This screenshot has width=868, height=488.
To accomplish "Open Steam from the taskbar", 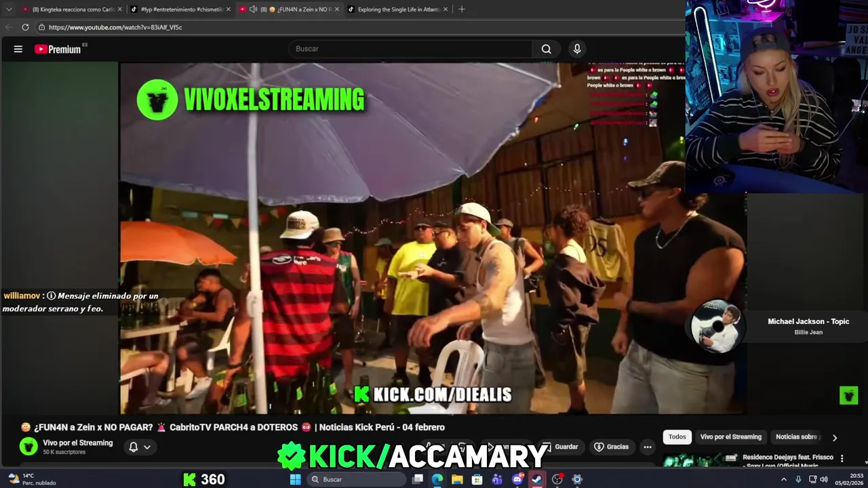I will [x=537, y=479].
